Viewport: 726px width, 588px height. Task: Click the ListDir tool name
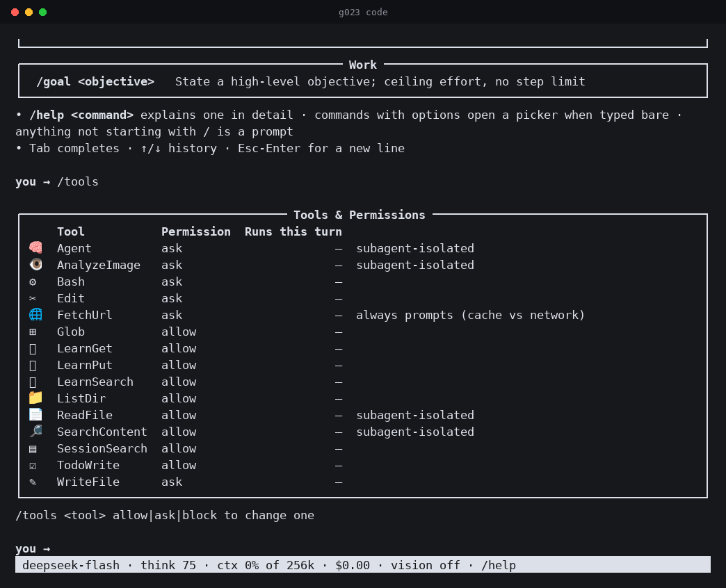[x=81, y=398]
